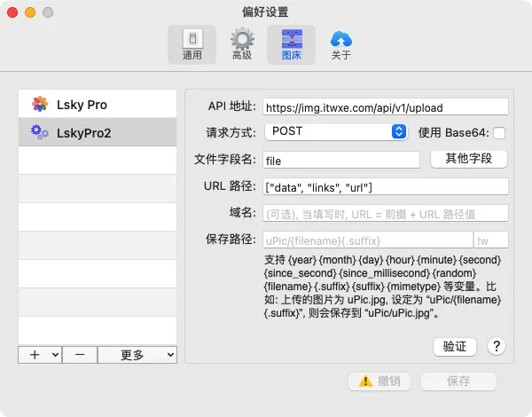Image resolution: width=532 pixels, height=417 pixels.
Task: Click the cloud upload icon for About
Action: (x=341, y=39)
